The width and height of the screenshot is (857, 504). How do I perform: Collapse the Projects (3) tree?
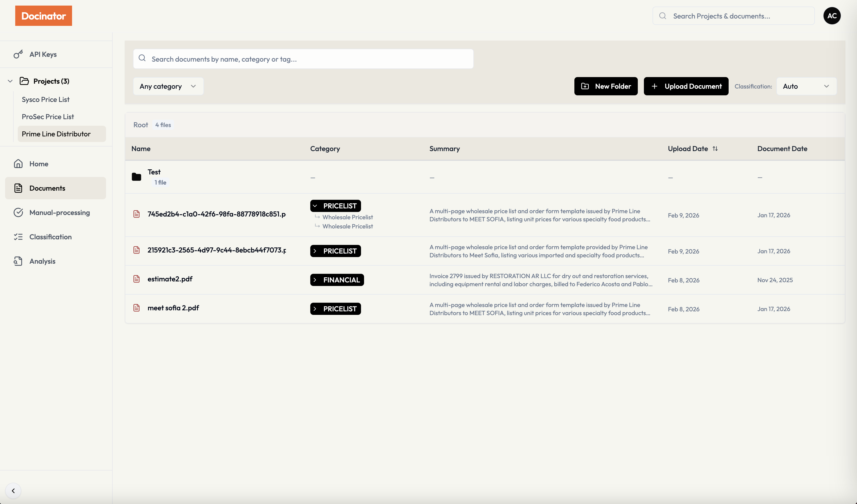(x=10, y=81)
